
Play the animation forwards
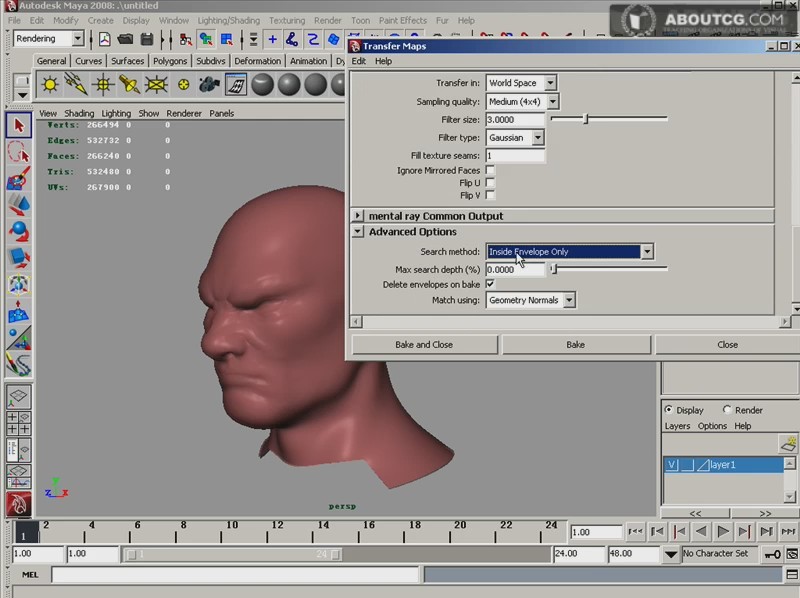(723, 532)
